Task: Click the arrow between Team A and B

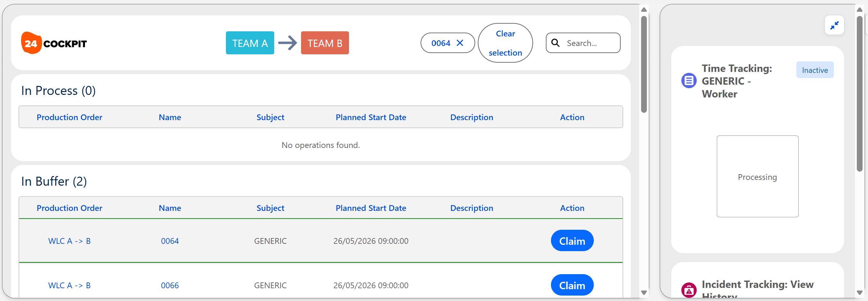Action: (287, 43)
